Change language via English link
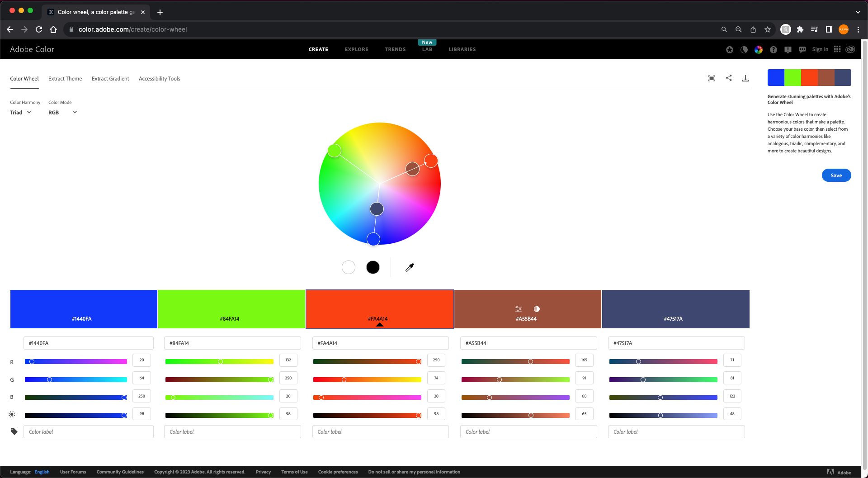This screenshot has width=868, height=478. pos(42,472)
